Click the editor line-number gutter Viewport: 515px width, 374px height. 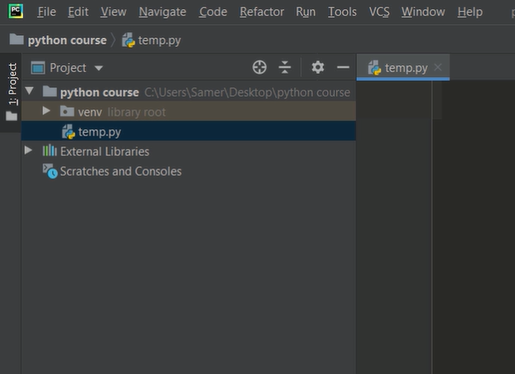[x=394, y=227]
